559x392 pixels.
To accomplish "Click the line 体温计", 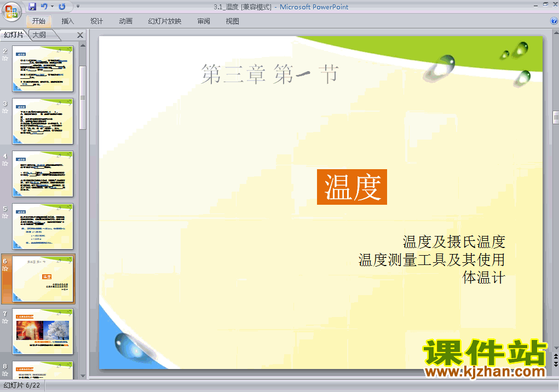I will tap(483, 278).
